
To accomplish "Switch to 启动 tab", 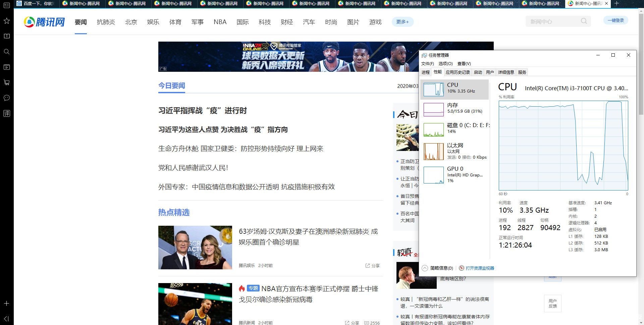I will click(x=478, y=72).
